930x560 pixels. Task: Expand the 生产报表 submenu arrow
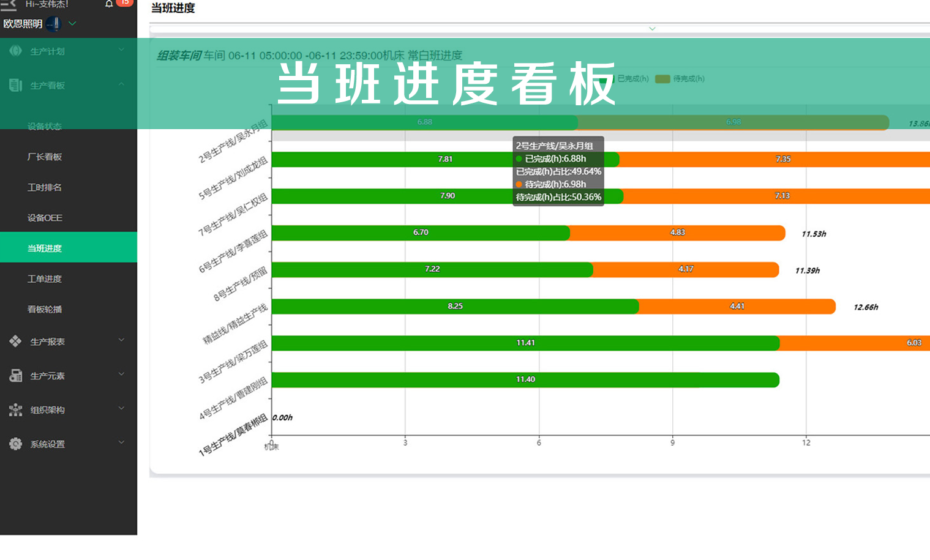[121, 340]
